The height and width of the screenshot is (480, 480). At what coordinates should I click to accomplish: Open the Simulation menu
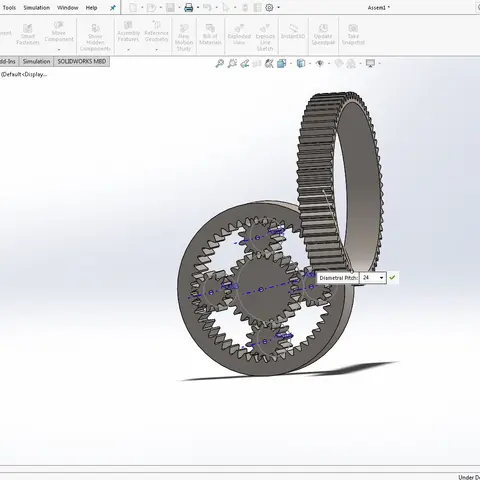click(37, 8)
